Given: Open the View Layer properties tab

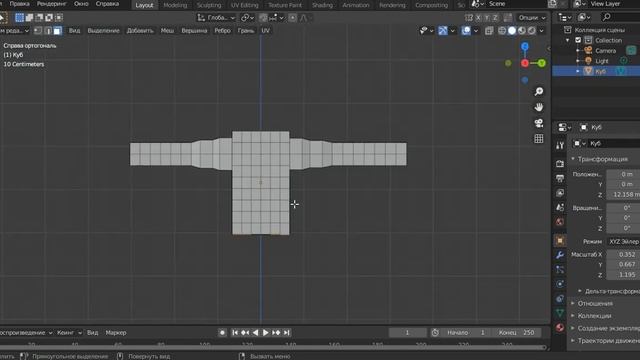Looking at the screenshot, I should 560,193.
